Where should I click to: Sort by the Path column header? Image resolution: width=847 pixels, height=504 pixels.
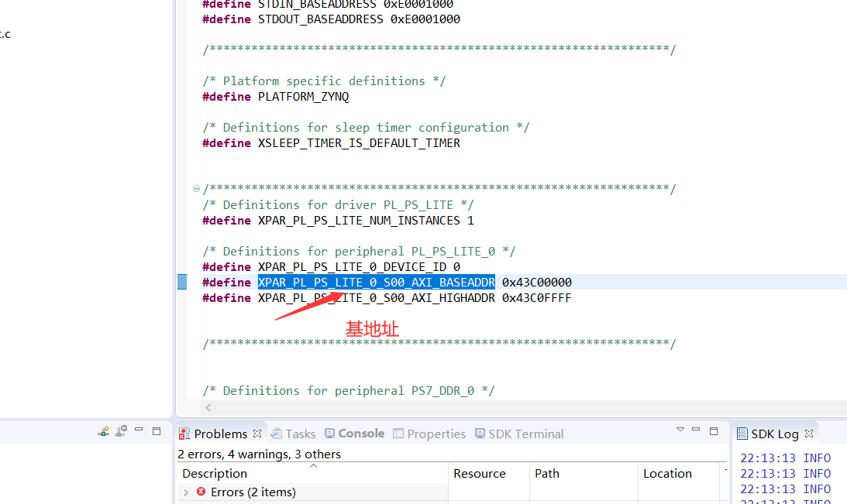[584, 473]
